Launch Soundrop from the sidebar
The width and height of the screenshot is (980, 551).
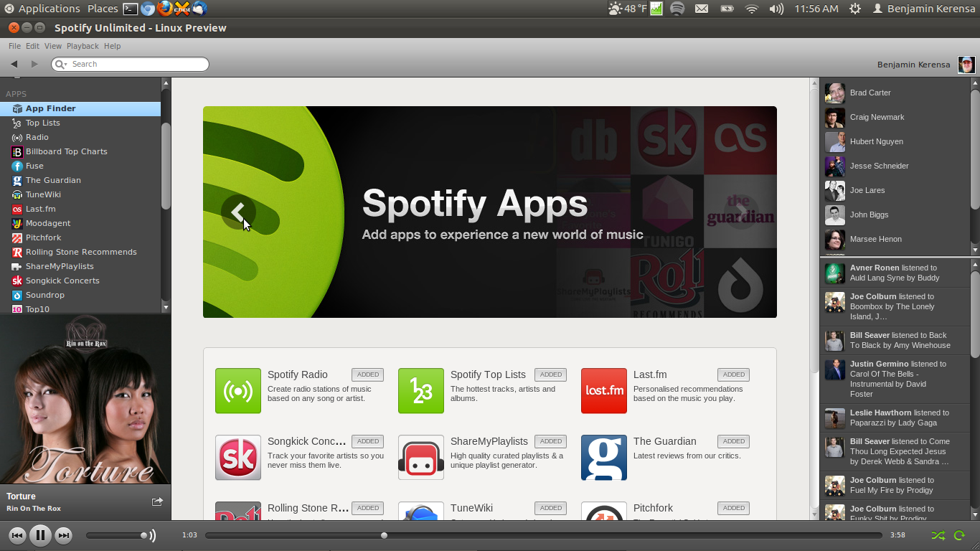coord(80,295)
